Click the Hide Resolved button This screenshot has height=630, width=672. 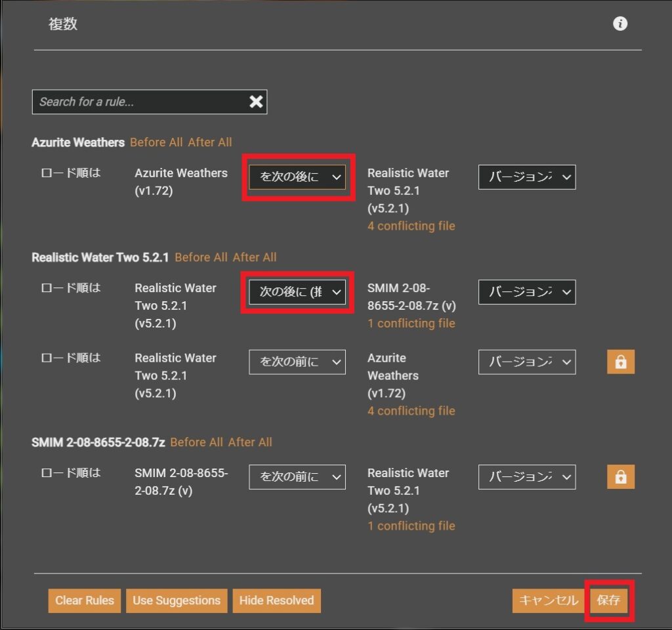click(x=276, y=600)
